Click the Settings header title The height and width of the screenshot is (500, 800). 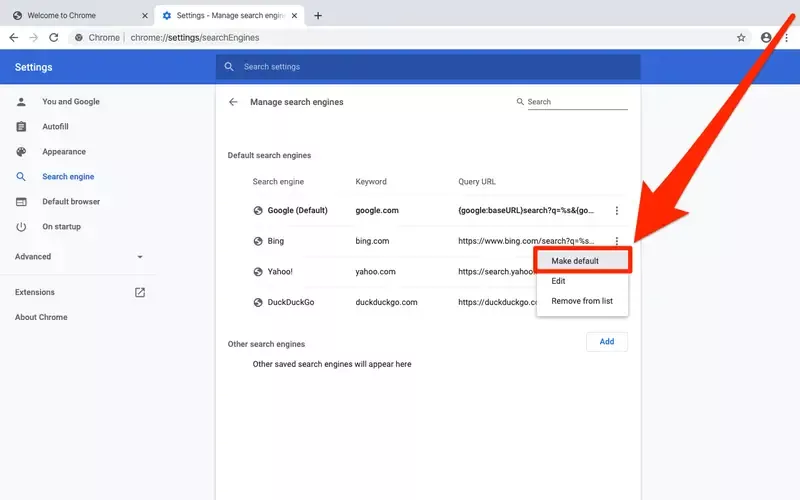pos(34,67)
